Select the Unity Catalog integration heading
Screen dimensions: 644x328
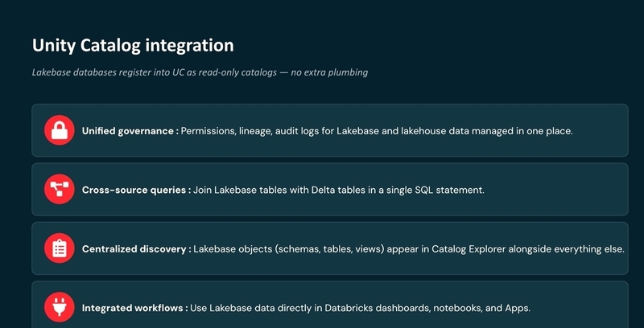(133, 45)
